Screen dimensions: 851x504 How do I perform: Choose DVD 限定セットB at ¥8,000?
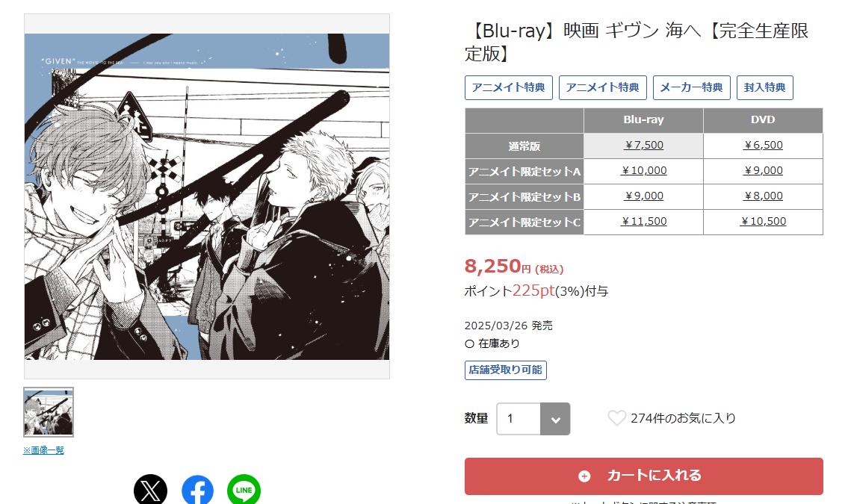(763, 196)
